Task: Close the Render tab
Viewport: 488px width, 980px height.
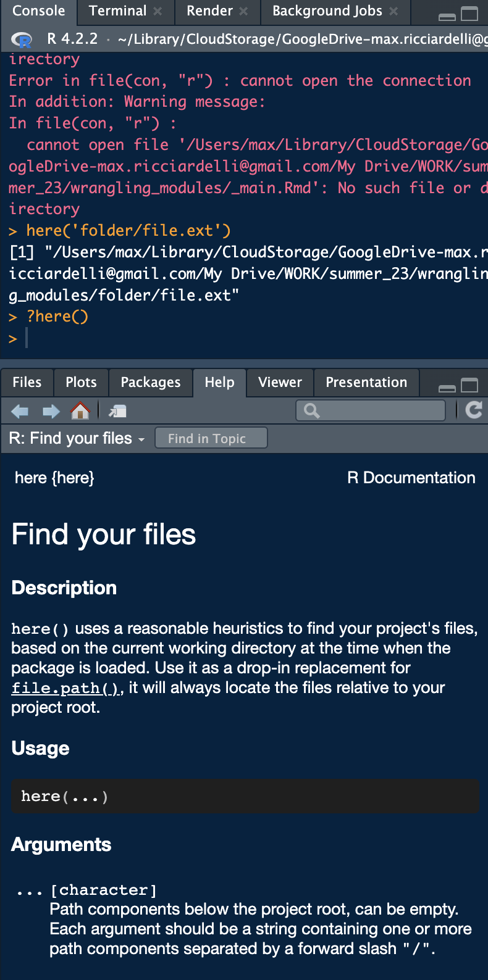Action: (x=243, y=11)
